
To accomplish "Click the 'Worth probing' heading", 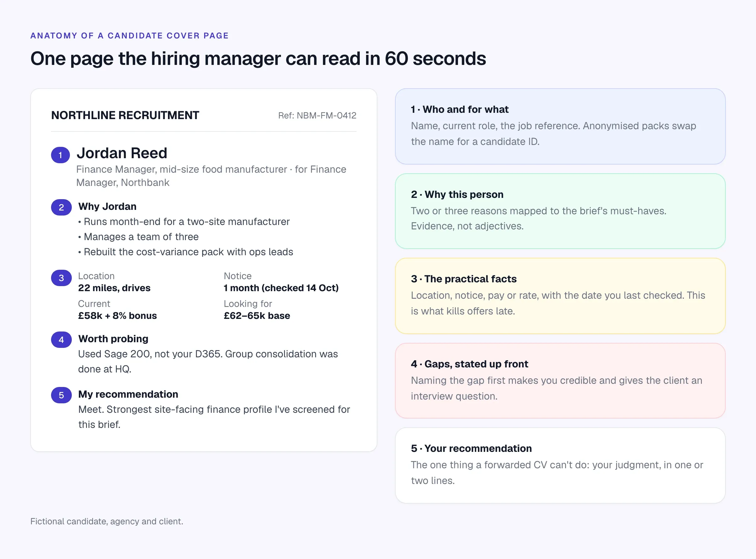I will (x=113, y=339).
